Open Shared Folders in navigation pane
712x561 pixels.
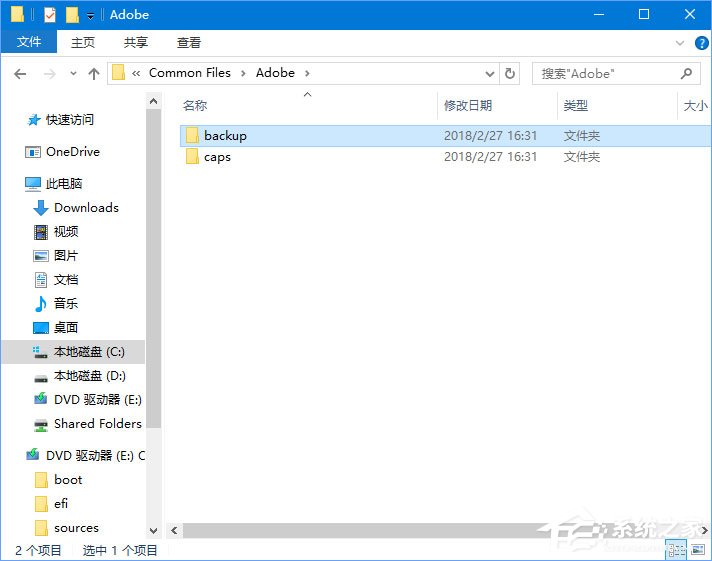98,424
